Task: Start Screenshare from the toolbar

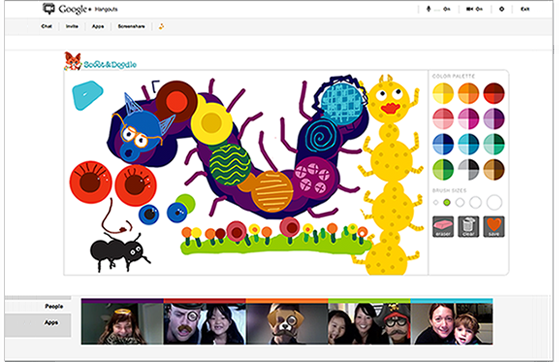Action: (131, 26)
